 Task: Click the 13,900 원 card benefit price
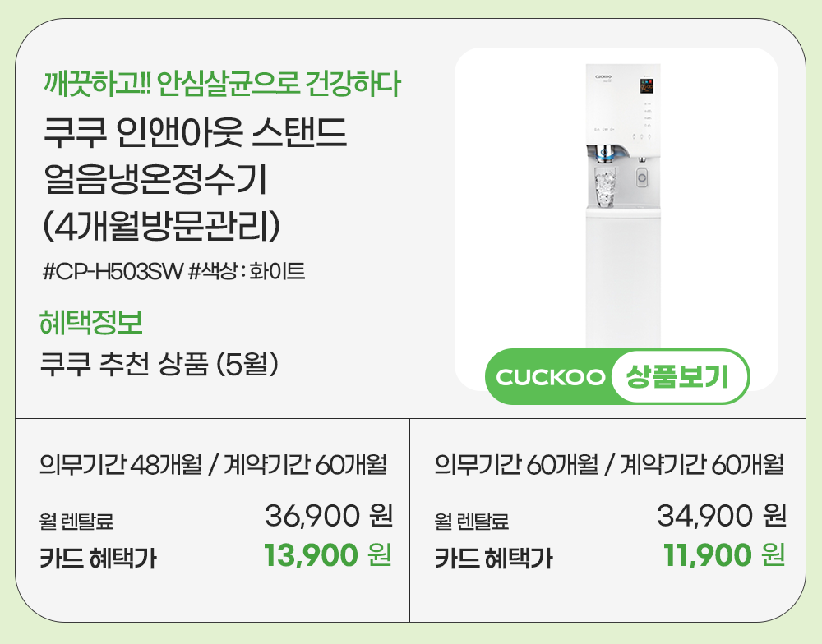click(x=327, y=556)
